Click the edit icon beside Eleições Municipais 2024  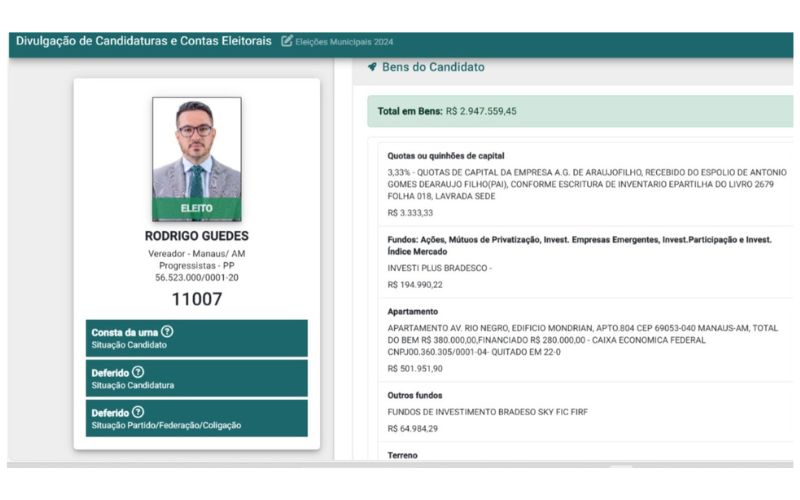[x=287, y=41]
